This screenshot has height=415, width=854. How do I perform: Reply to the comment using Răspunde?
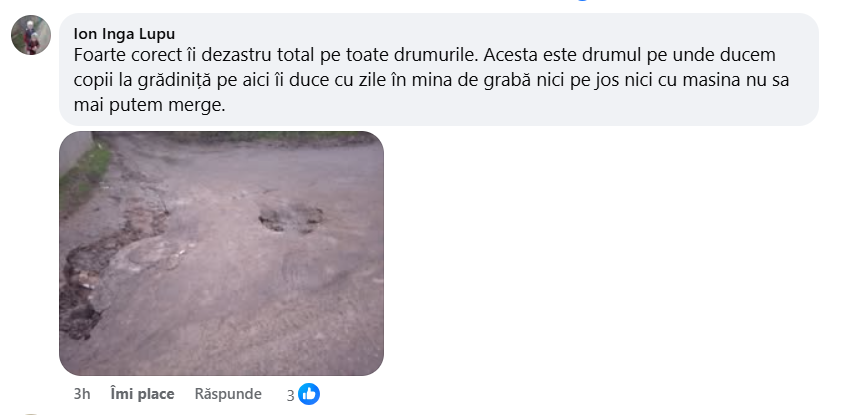coord(228,394)
